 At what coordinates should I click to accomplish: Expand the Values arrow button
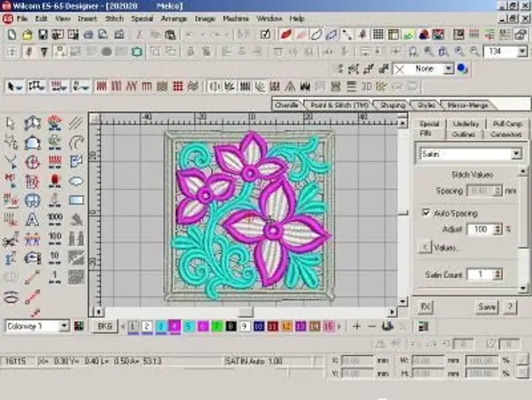coord(425,247)
